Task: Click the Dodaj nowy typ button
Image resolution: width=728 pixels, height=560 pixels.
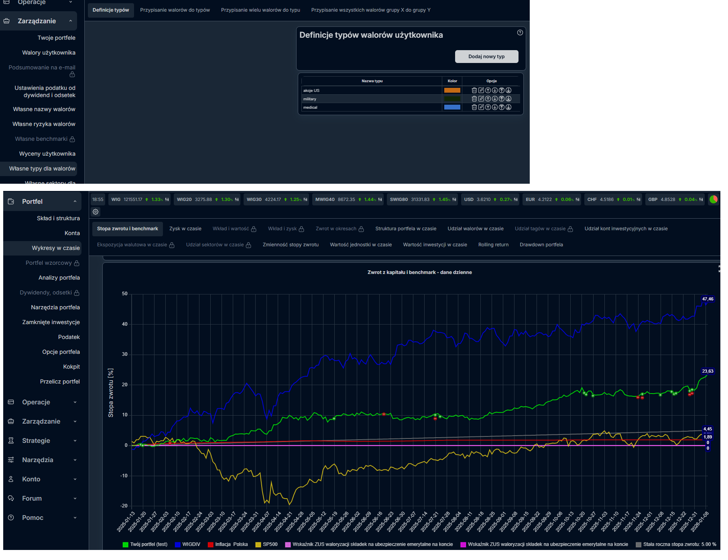Action: [x=486, y=57]
